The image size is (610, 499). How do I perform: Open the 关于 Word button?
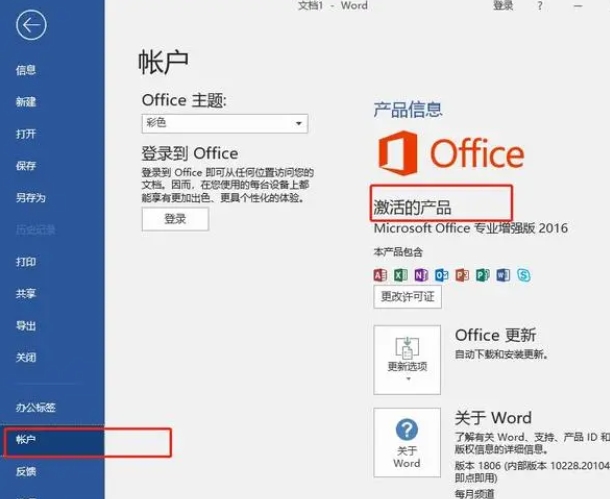pyautogui.click(x=407, y=443)
